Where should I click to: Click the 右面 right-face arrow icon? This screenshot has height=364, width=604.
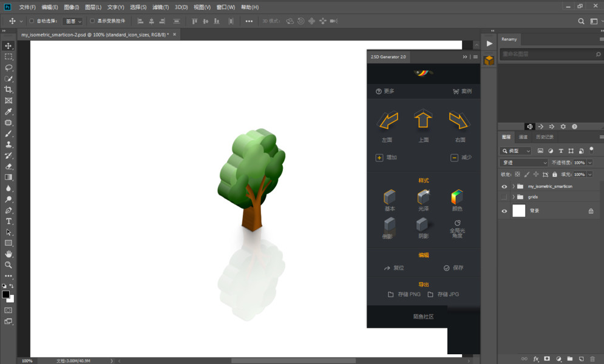[459, 120]
